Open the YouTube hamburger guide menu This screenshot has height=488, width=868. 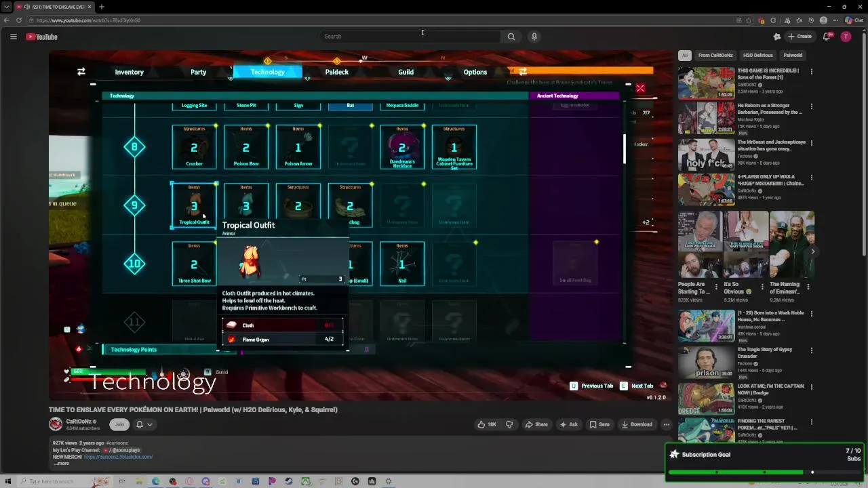13,37
